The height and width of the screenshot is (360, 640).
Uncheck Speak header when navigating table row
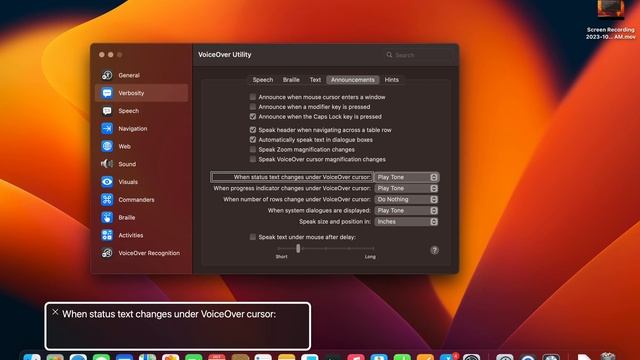click(x=253, y=130)
